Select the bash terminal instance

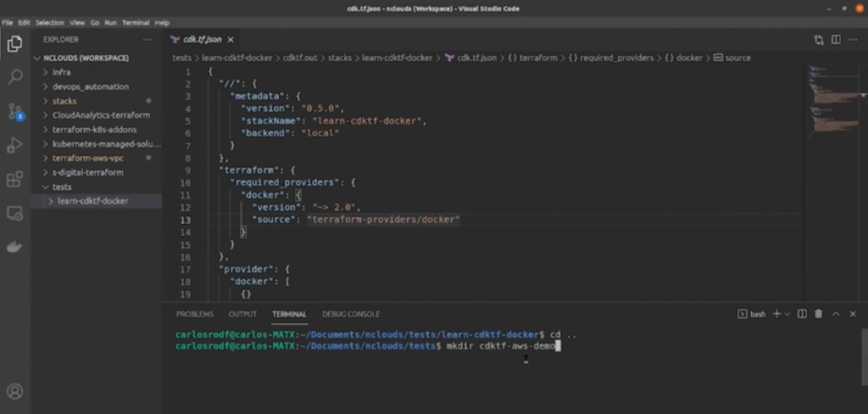(x=752, y=314)
